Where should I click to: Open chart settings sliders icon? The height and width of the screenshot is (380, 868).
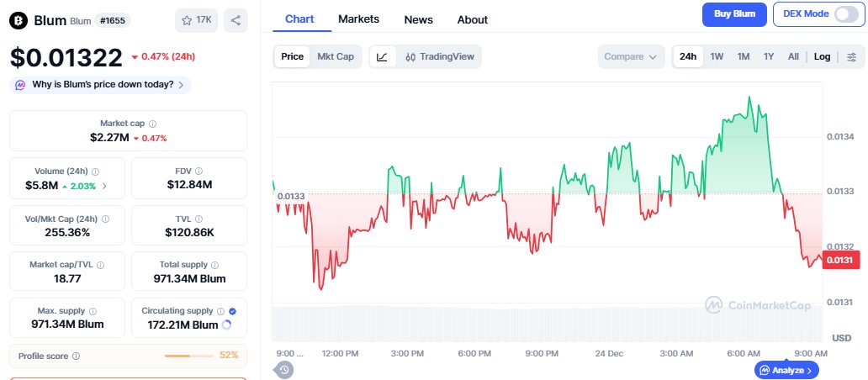[852, 57]
